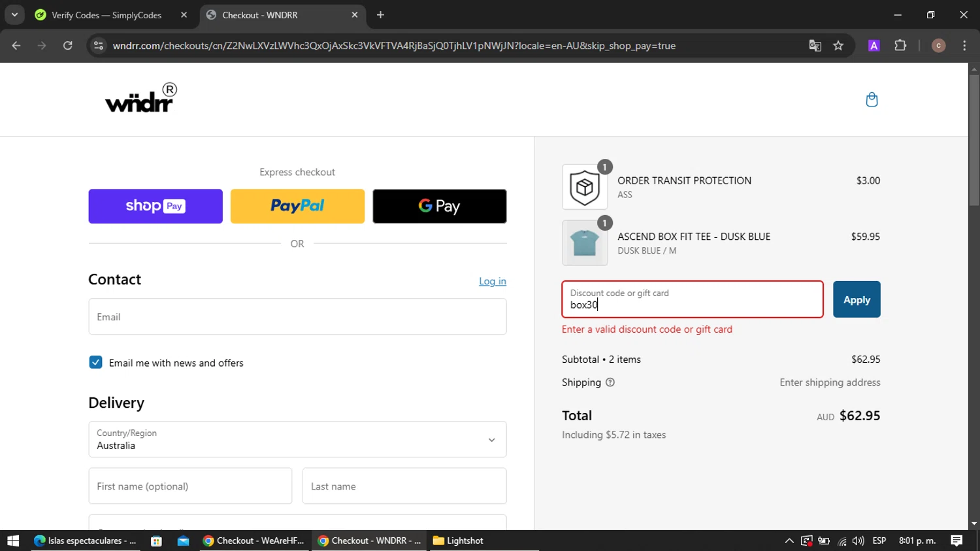Click the Including $5.72 in taxes text
Screen dimensions: 980x551
614,435
